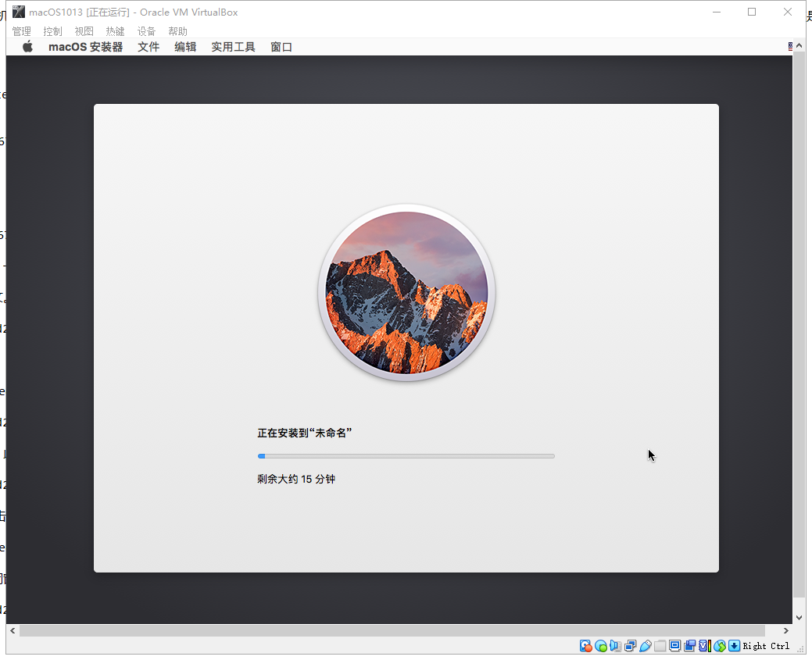Viewport: 812px width, 660px height.
Task: Click the USB devices status icon
Action: [646, 645]
